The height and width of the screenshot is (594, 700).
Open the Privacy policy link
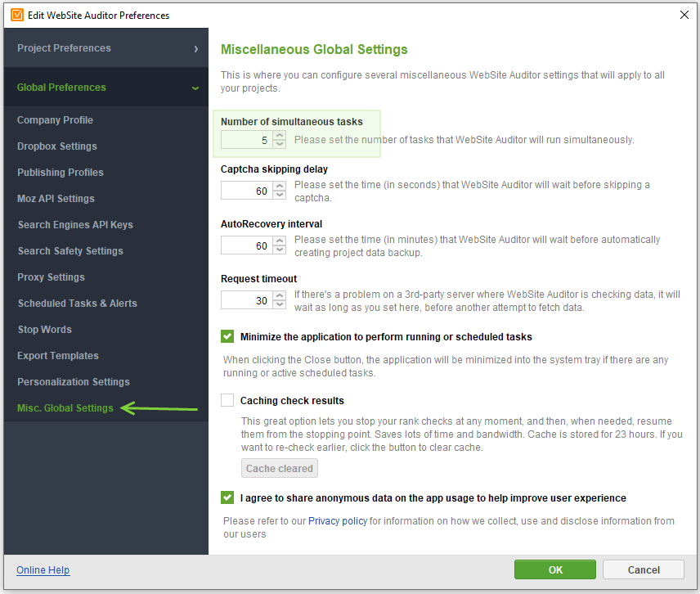click(x=337, y=521)
